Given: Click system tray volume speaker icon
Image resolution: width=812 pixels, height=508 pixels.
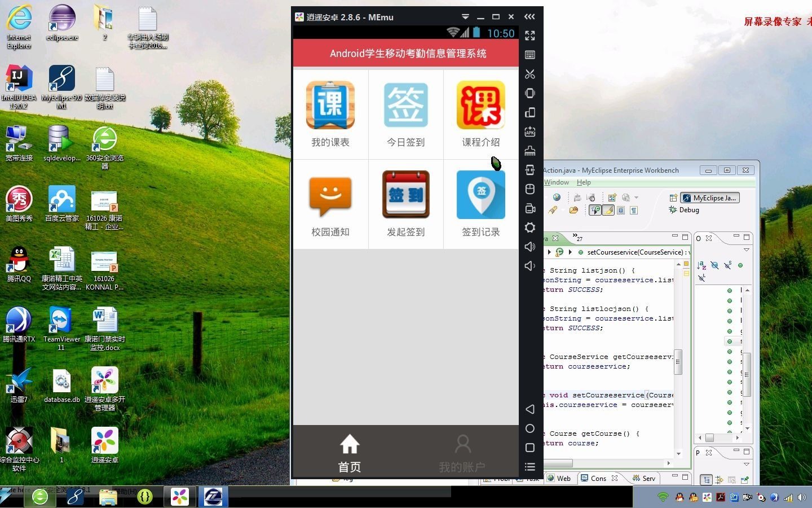Looking at the screenshot, I should click(801, 497).
